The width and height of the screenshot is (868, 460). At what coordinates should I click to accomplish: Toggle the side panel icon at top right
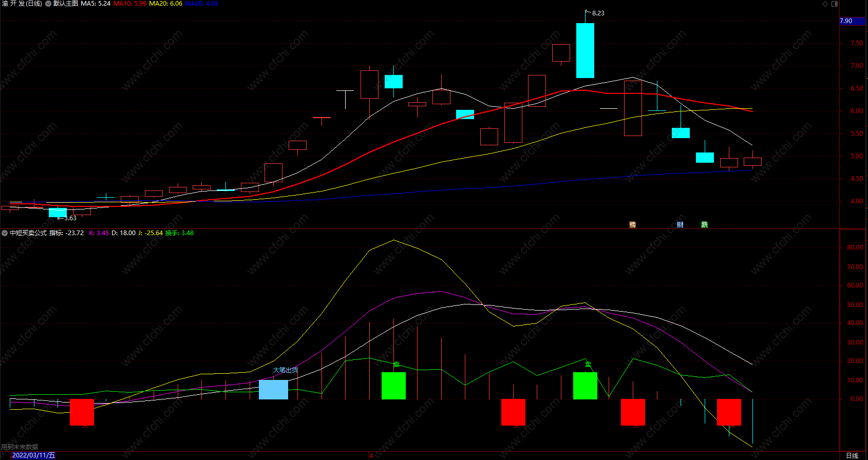pos(835,4)
